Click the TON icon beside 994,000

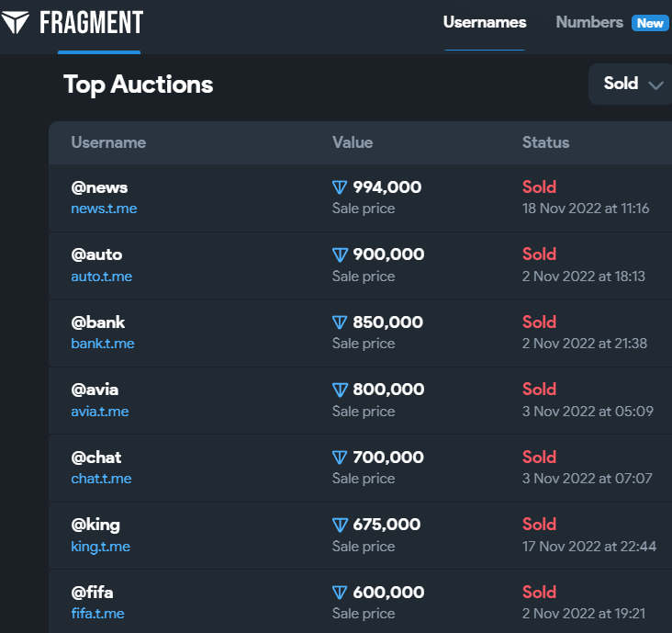pos(340,187)
